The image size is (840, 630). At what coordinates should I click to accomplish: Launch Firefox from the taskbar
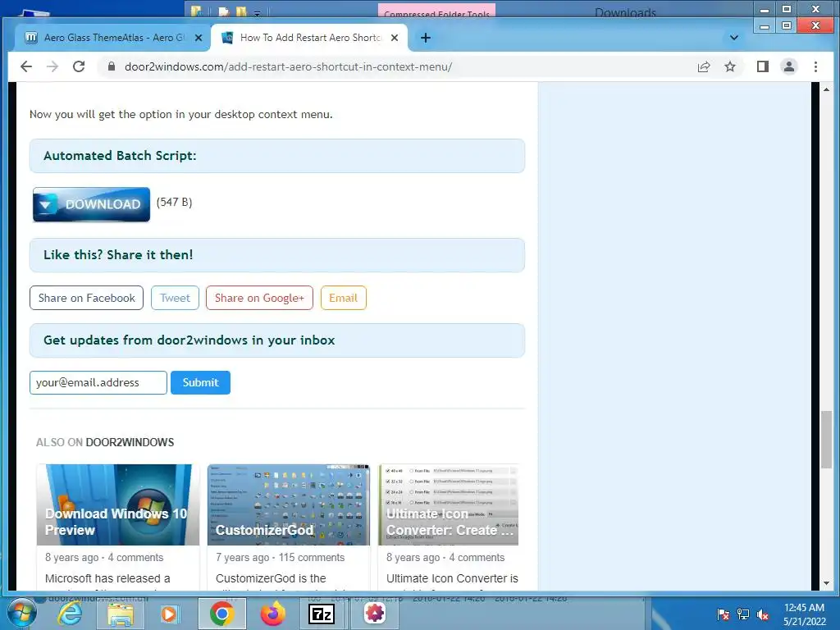[273, 614]
